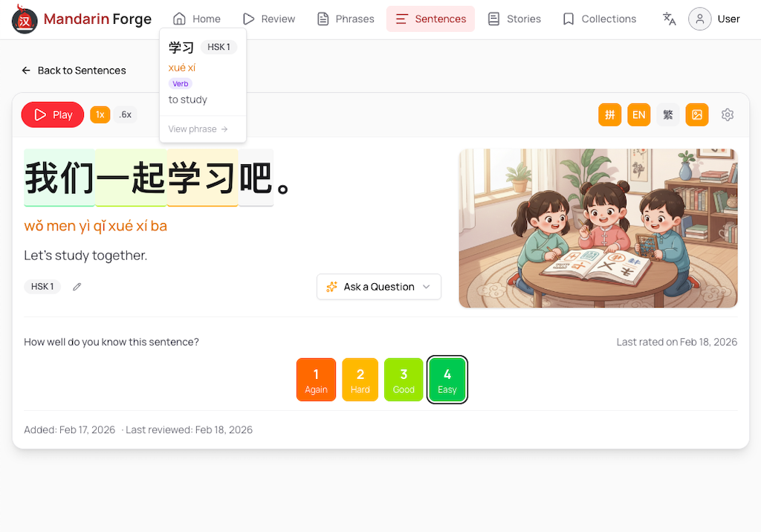Select the 3 Good rating button
The image size is (761, 532).
tap(404, 380)
